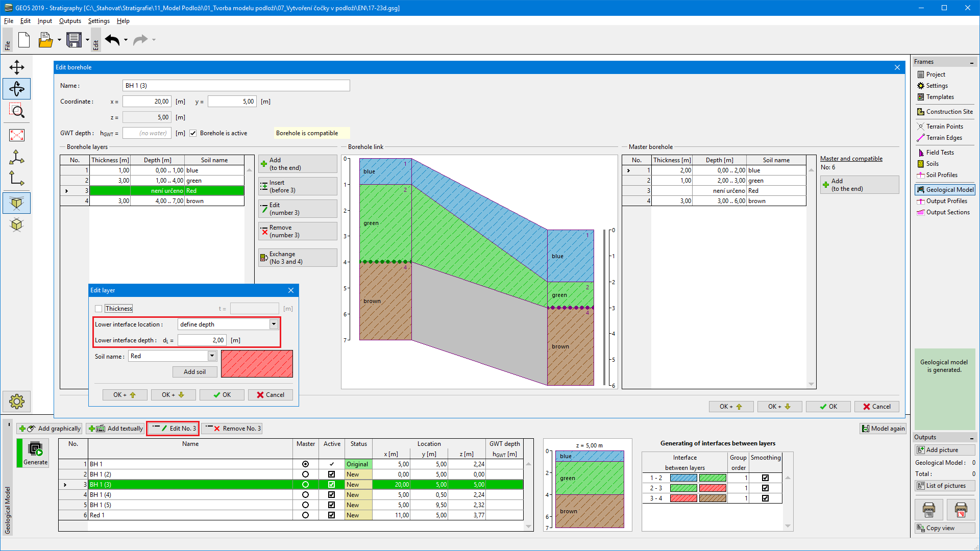
Task: Uncheck Borehole is active checkbox
Action: pos(193,133)
